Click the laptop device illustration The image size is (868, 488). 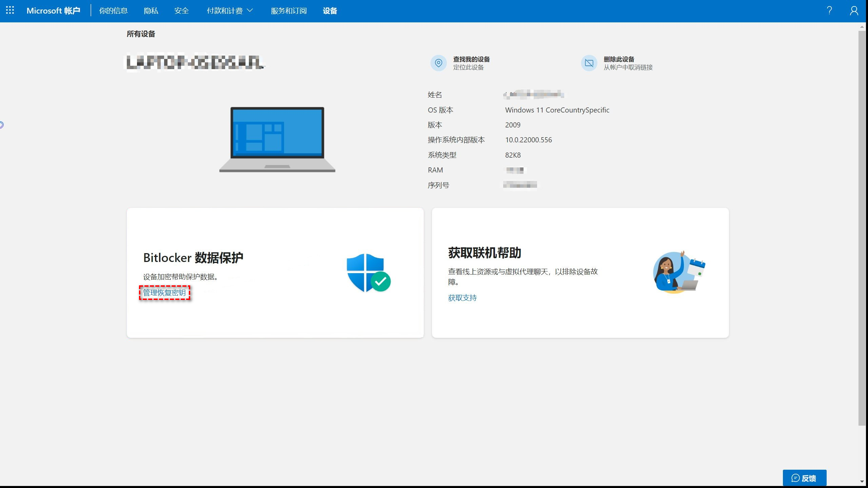(x=277, y=140)
